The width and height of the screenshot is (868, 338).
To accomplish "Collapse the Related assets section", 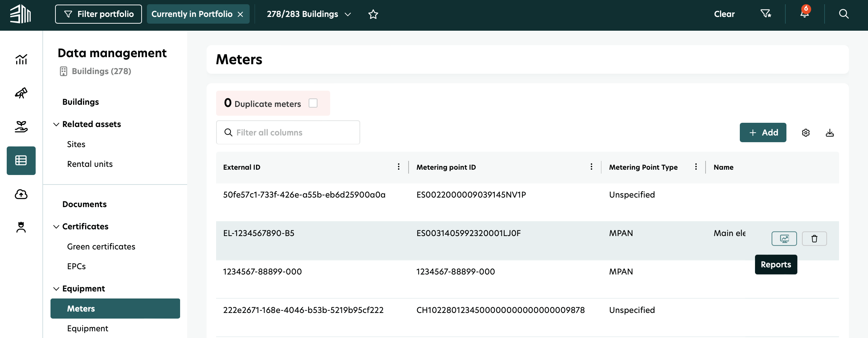I will 56,124.
